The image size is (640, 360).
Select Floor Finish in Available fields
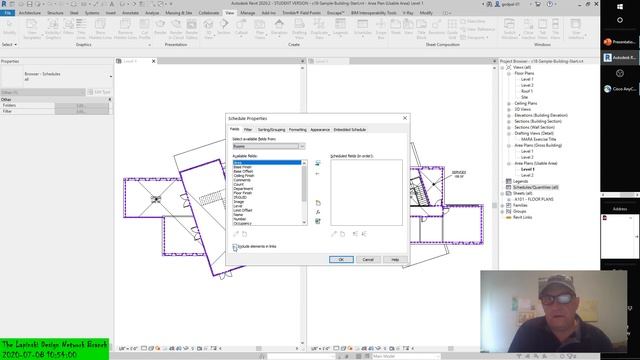pyautogui.click(x=242, y=193)
